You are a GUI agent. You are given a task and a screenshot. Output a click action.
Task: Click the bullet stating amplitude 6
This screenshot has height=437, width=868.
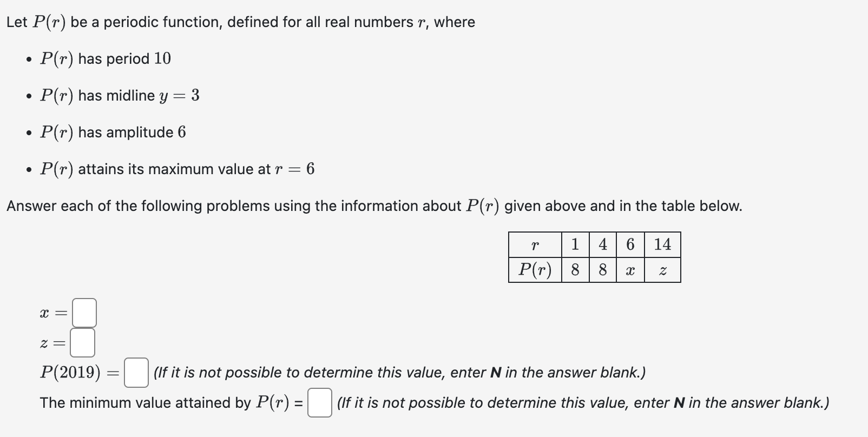(x=113, y=132)
